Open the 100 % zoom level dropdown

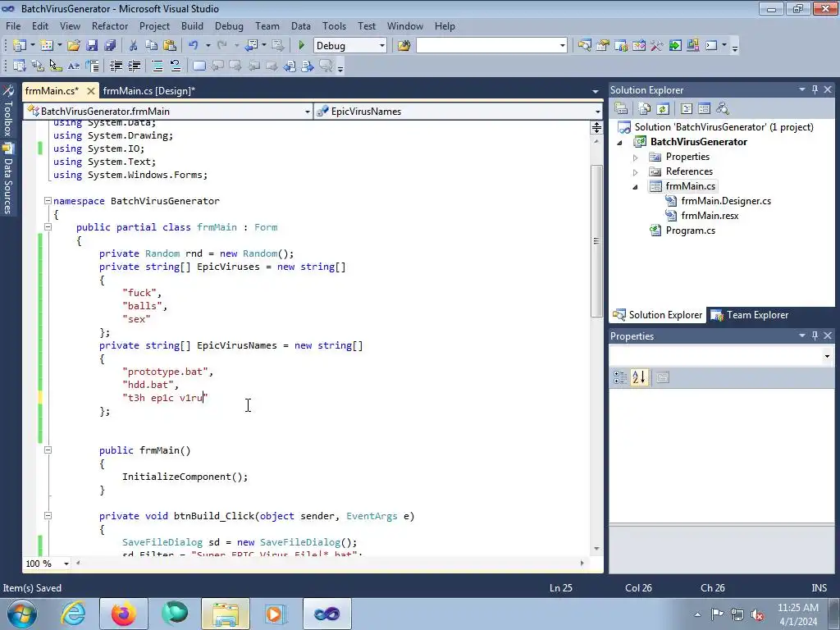[66, 564]
